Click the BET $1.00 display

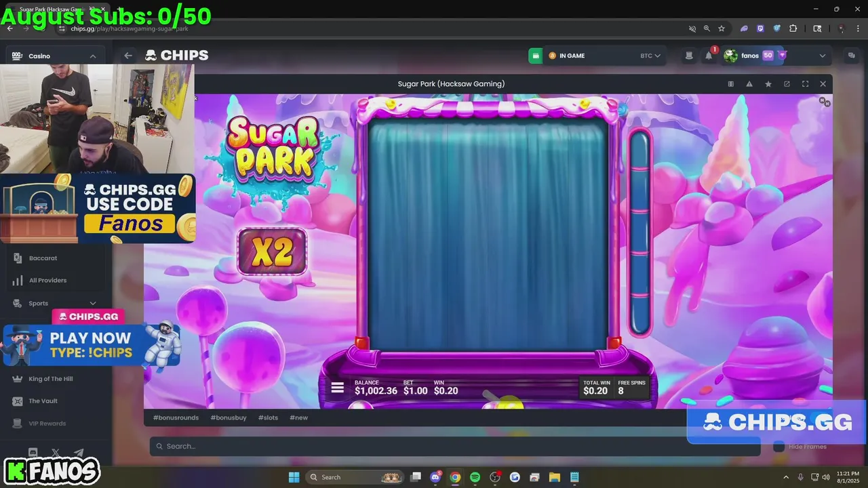pos(415,388)
